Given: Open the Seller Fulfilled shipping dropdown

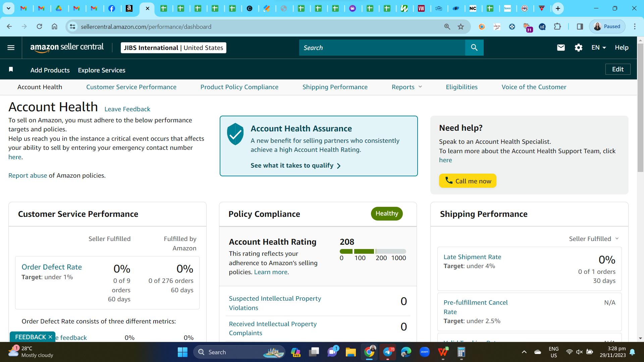Looking at the screenshot, I should (x=594, y=239).
